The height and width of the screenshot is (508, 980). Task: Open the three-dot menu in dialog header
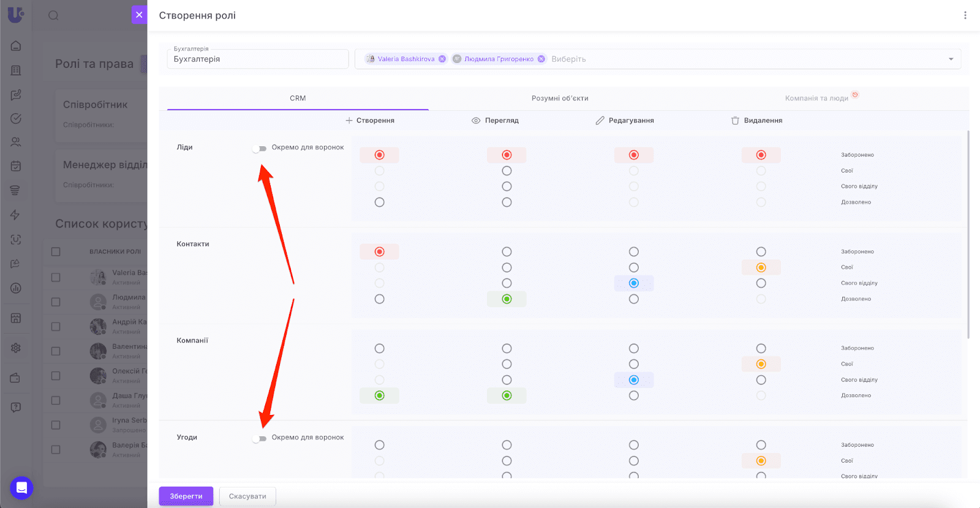(x=965, y=15)
